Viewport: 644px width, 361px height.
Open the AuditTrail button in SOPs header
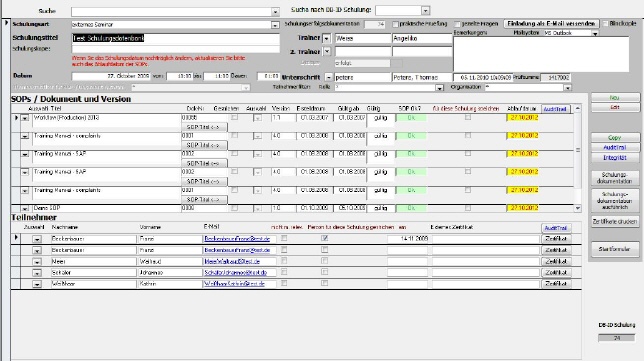[x=555, y=109]
